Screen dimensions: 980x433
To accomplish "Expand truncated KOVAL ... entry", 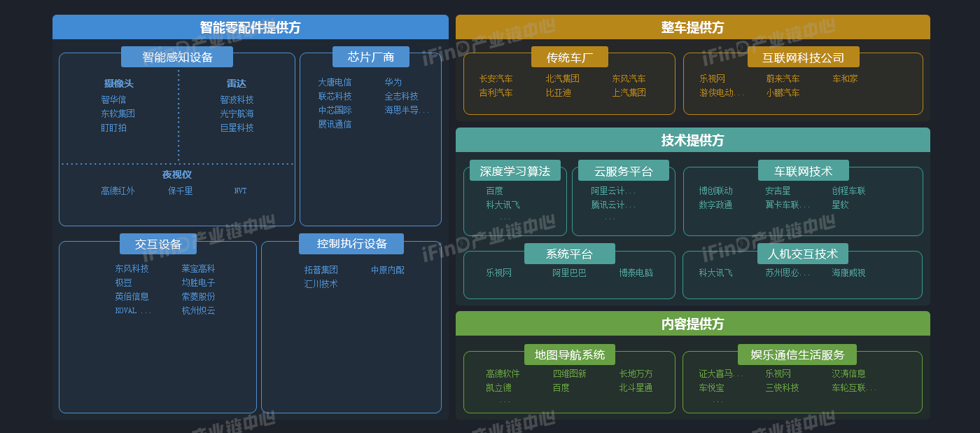I will [133, 310].
